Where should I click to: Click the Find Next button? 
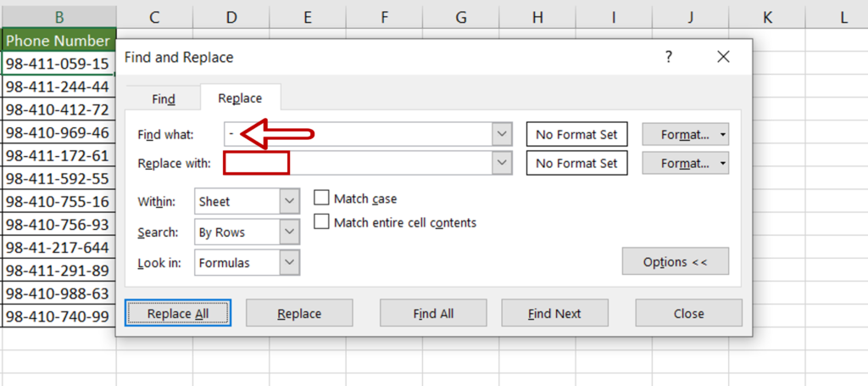click(x=554, y=313)
